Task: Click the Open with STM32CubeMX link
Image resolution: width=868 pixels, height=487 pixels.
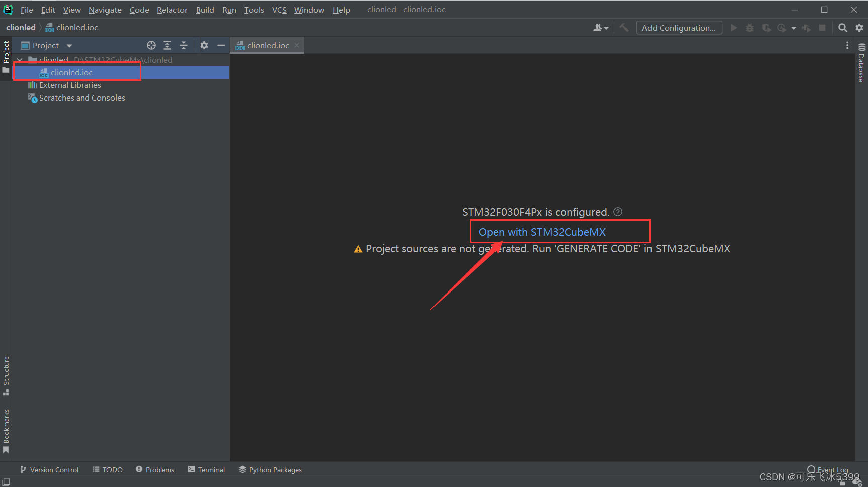Action: 542,232
